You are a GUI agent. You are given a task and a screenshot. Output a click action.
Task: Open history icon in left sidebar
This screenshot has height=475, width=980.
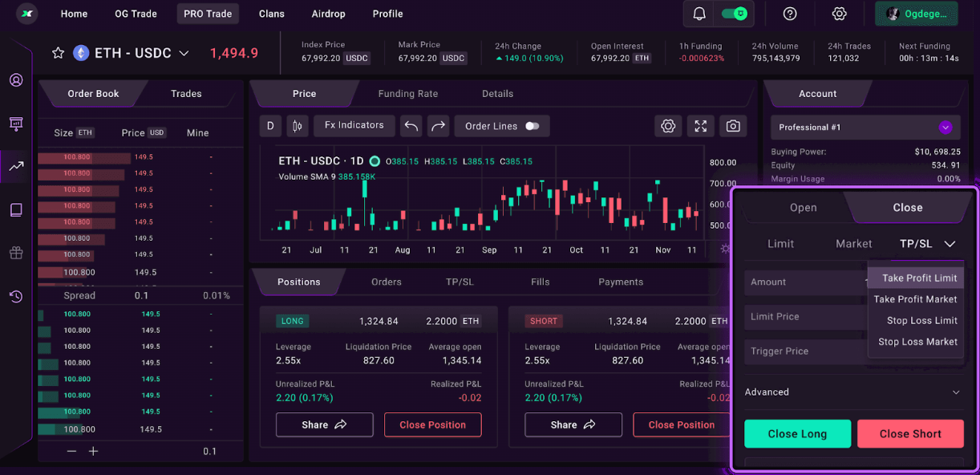pos(16,297)
